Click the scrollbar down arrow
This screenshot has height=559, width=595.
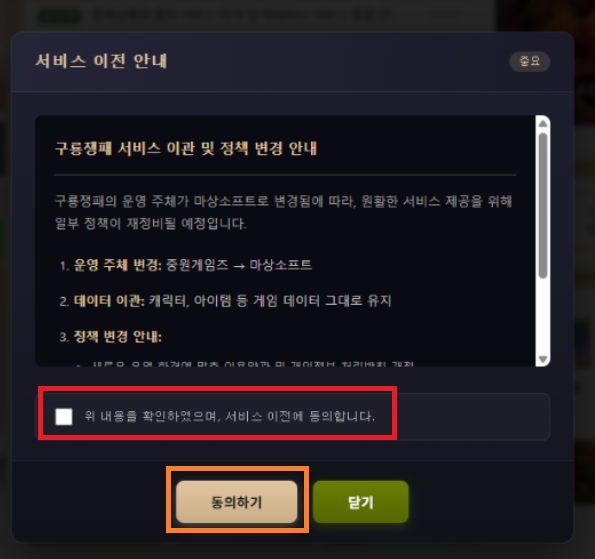pos(543,359)
